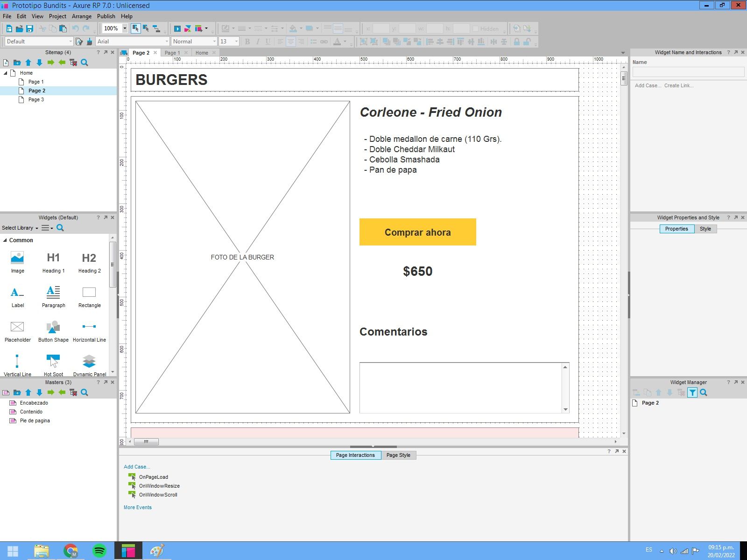This screenshot has height=560, width=747.
Task: Select Page 3 in the Sitemap
Action: click(36, 99)
